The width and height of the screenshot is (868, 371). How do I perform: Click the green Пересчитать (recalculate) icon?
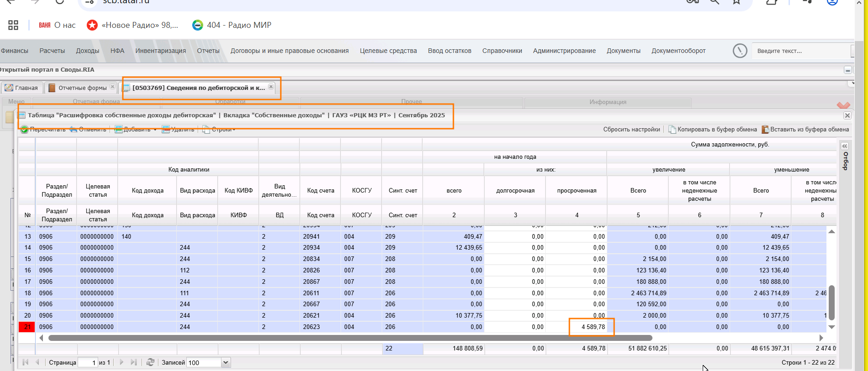[x=25, y=130]
